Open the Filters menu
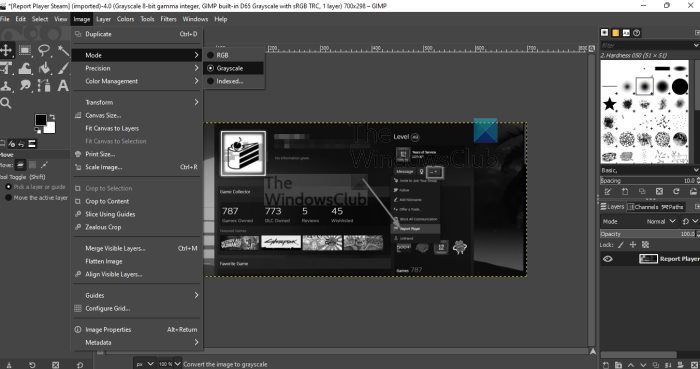Viewport: 700px width, 369px height. pyautogui.click(x=168, y=19)
